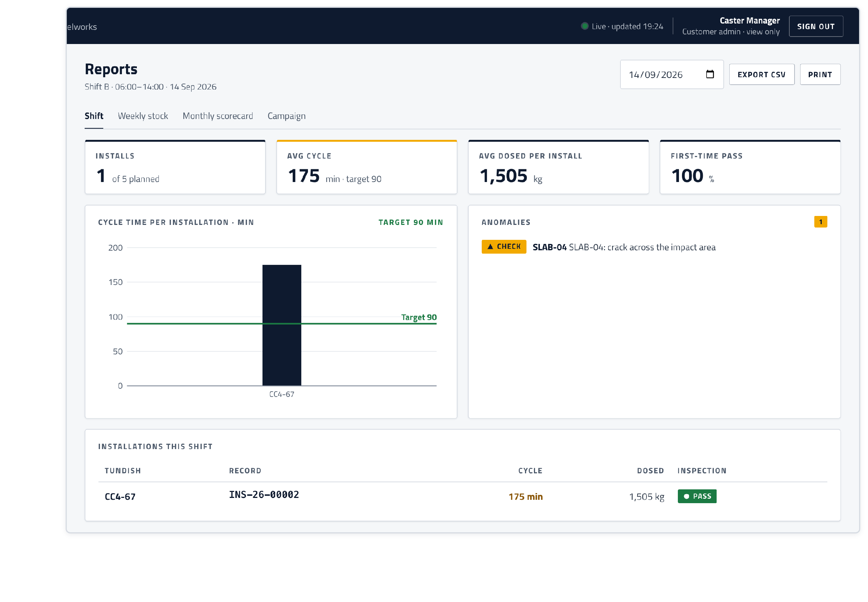Click the green Live status dot
Screen dimensions: 868x602
tap(585, 26)
